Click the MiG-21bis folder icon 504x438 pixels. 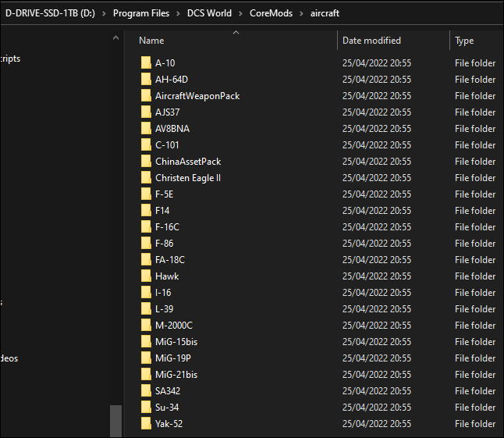pyautogui.click(x=146, y=374)
